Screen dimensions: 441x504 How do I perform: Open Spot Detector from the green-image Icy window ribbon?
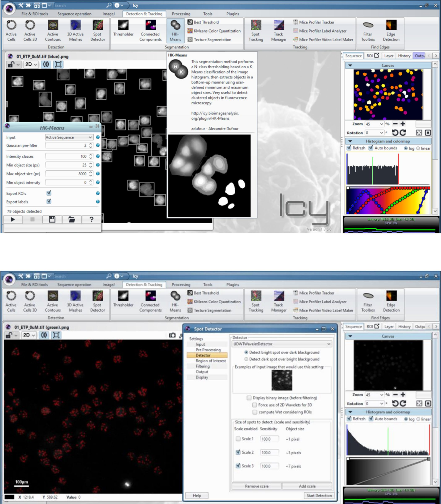click(x=98, y=302)
